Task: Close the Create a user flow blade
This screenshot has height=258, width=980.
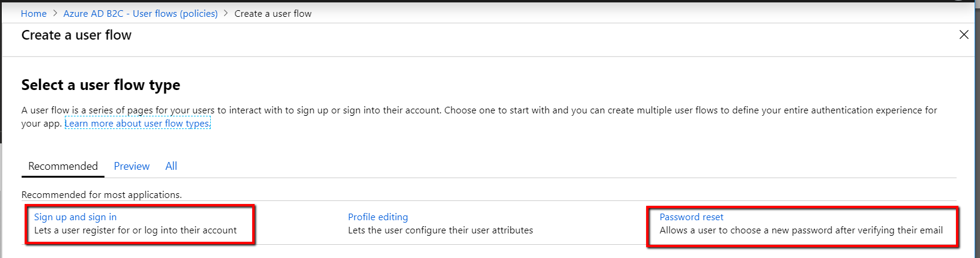Action: pyautogui.click(x=964, y=35)
